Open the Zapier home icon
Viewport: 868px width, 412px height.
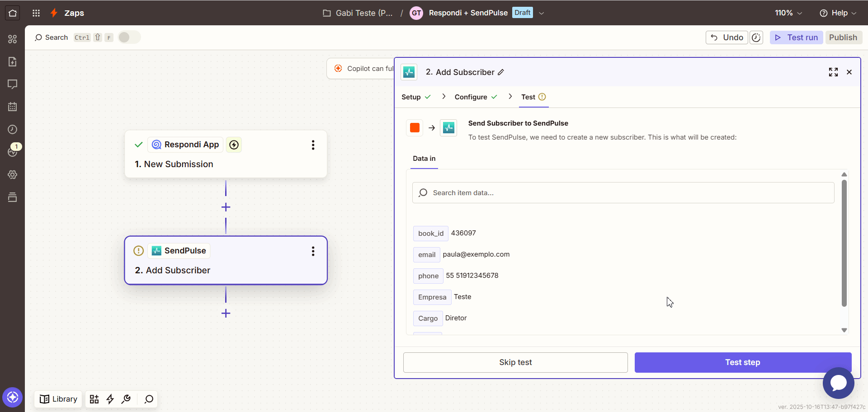click(x=13, y=13)
